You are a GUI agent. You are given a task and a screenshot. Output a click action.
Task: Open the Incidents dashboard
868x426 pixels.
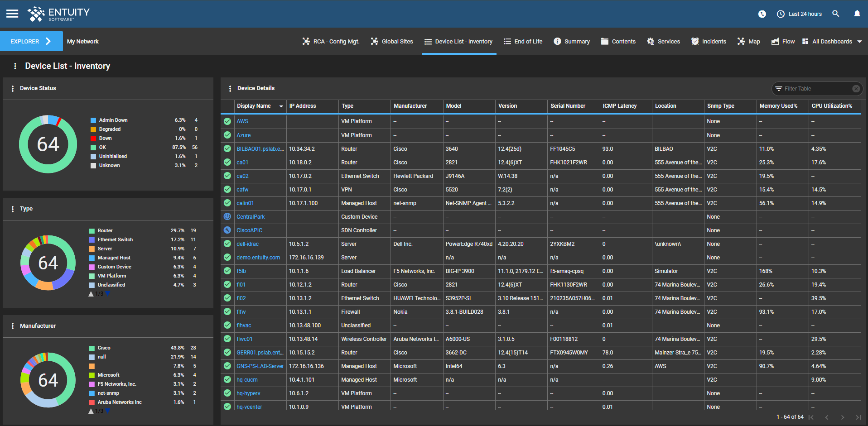[x=709, y=41]
